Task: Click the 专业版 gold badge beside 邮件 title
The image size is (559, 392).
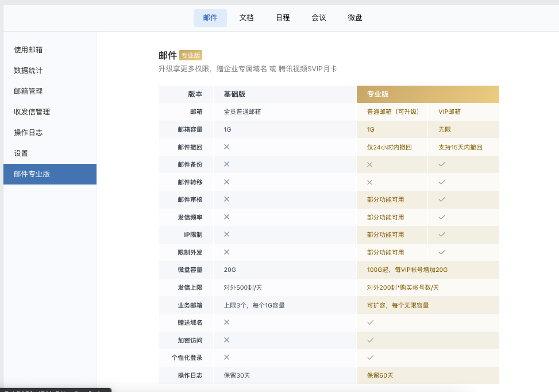Action: tap(191, 56)
